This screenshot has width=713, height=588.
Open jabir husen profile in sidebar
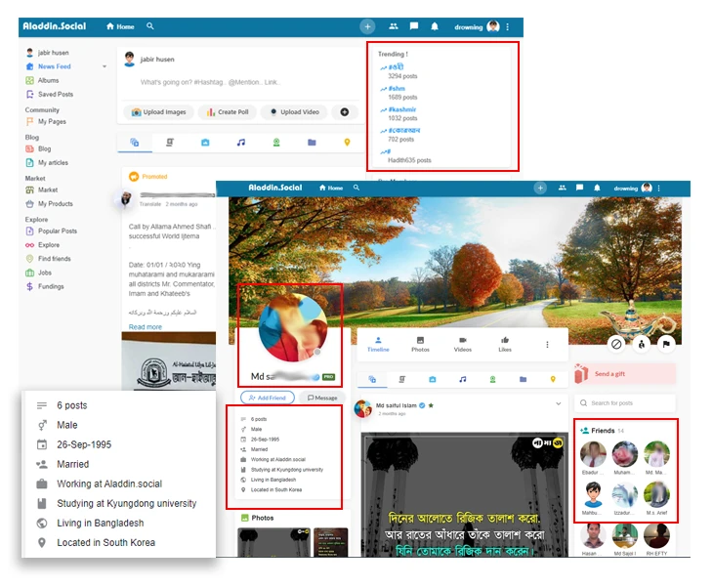[x=47, y=53]
